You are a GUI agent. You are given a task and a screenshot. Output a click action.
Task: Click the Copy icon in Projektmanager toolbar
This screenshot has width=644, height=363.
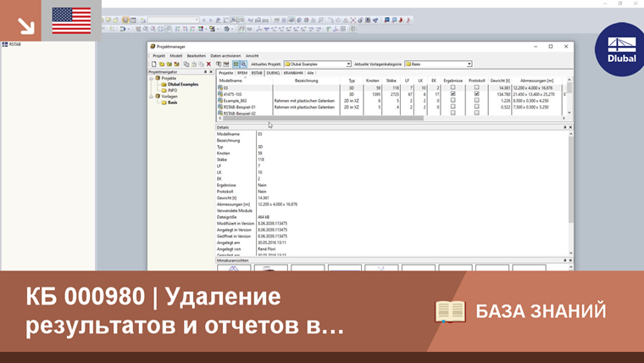186,64
